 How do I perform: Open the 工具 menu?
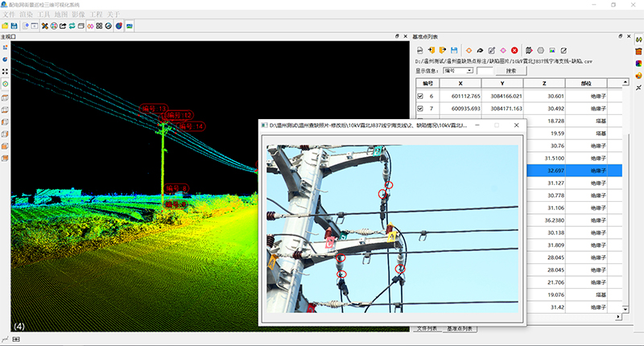coord(43,14)
